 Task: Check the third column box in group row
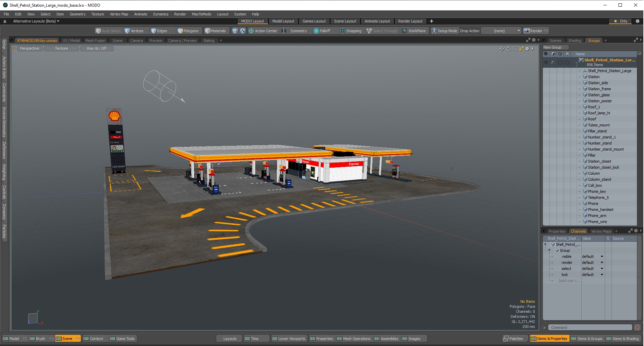(x=560, y=62)
